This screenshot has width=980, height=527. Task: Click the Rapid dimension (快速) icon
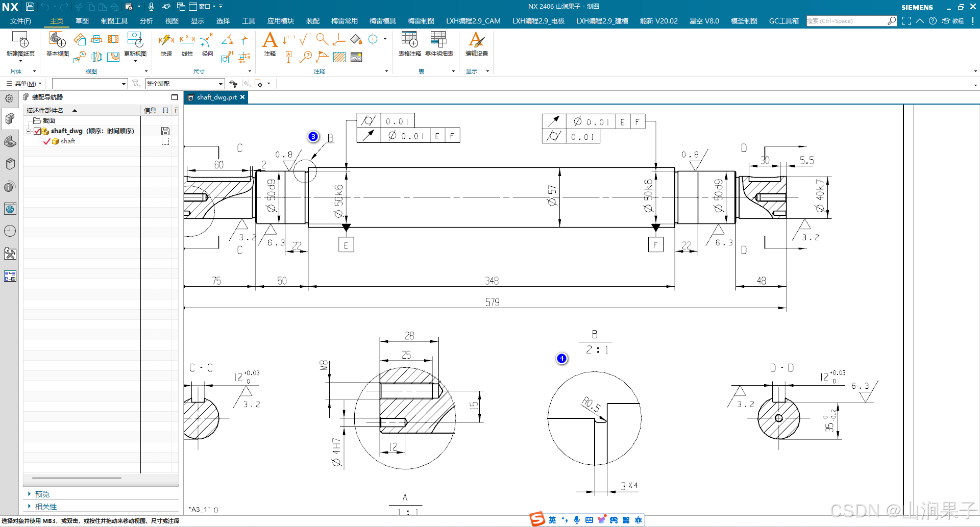tap(166, 40)
